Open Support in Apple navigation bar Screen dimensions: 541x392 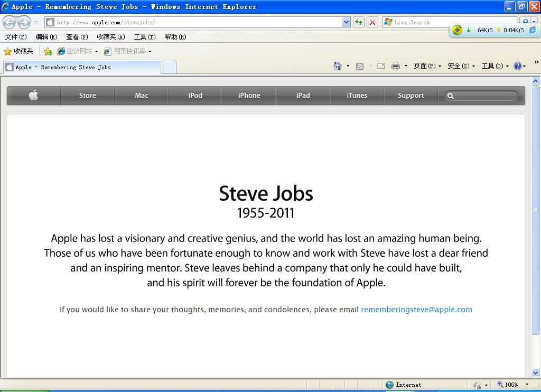(411, 95)
